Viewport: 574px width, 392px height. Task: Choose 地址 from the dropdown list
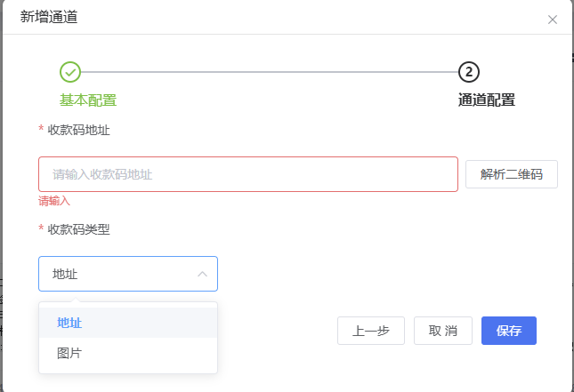click(x=69, y=323)
